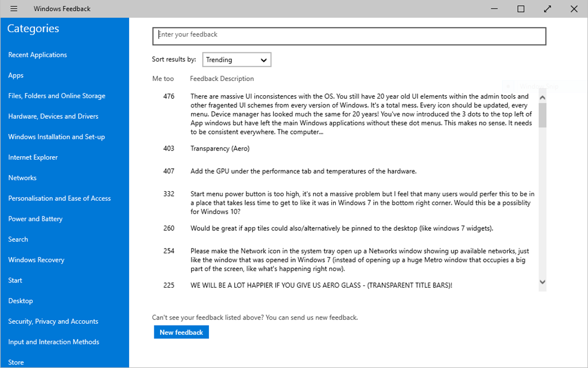This screenshot has width=588, height=368.
Task: Click the 260 Me too count
Action: [x=169, y=228]
